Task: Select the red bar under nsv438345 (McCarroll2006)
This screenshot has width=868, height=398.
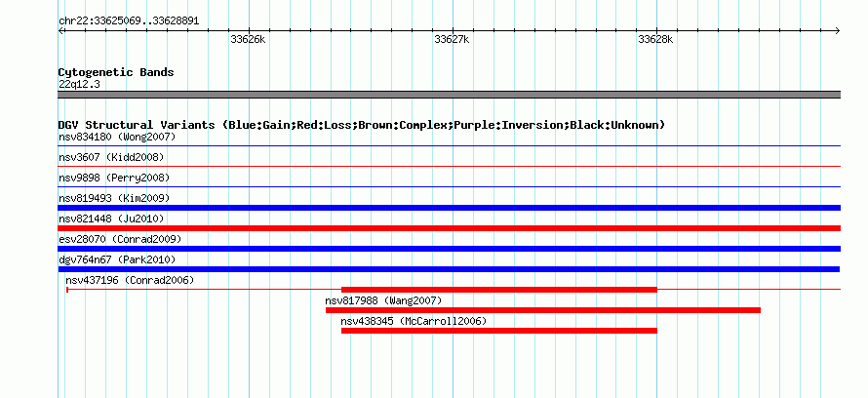Action: point(499,331)
